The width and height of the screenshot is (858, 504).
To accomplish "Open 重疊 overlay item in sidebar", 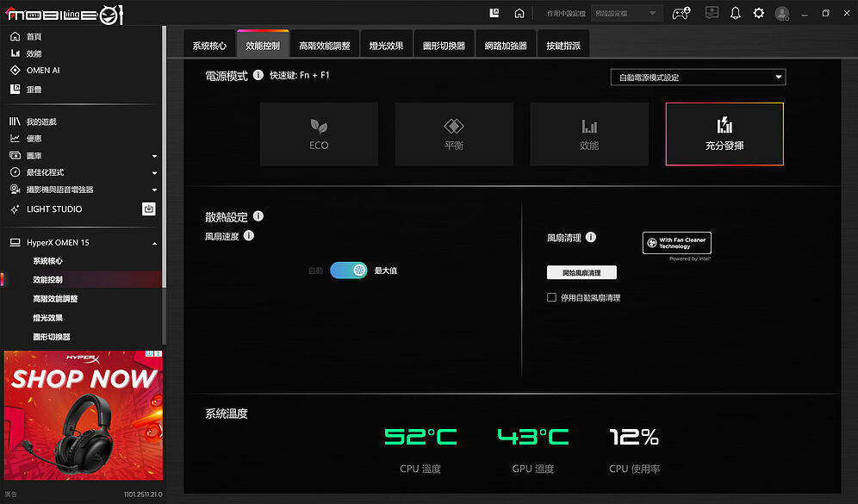I will (x=34, y=90).
